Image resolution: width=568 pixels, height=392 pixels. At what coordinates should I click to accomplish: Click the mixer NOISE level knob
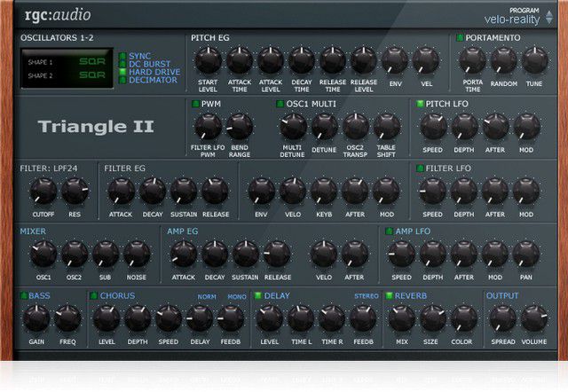pyautogui.click(x=137, y=255)
